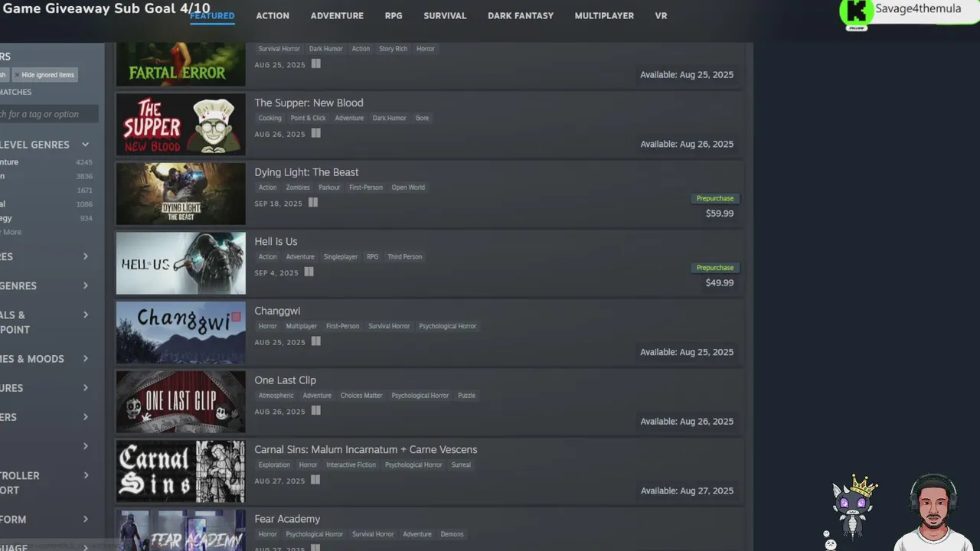Open the MULTIPLAYER tab
Image resolution: width=980 pixels, height=551 pixels.
604,15
